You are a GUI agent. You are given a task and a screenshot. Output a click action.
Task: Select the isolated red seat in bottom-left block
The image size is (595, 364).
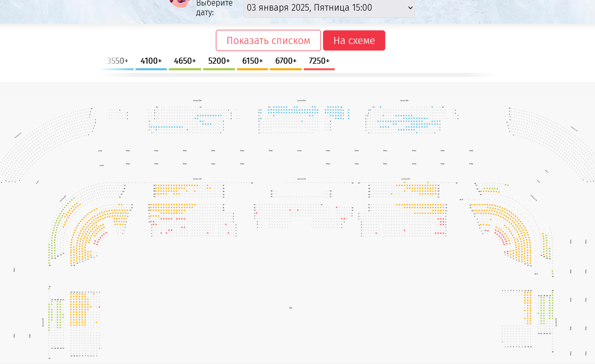(100, 307)
